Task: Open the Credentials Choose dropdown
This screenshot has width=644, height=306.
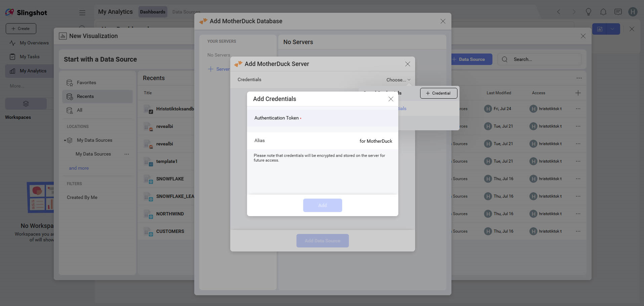Action: (398, 80)
